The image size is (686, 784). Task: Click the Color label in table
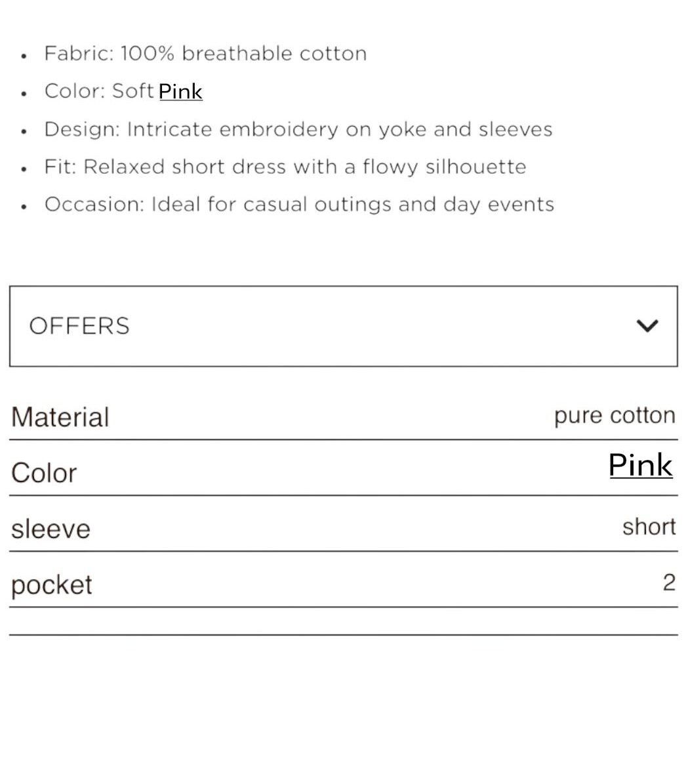44,473
